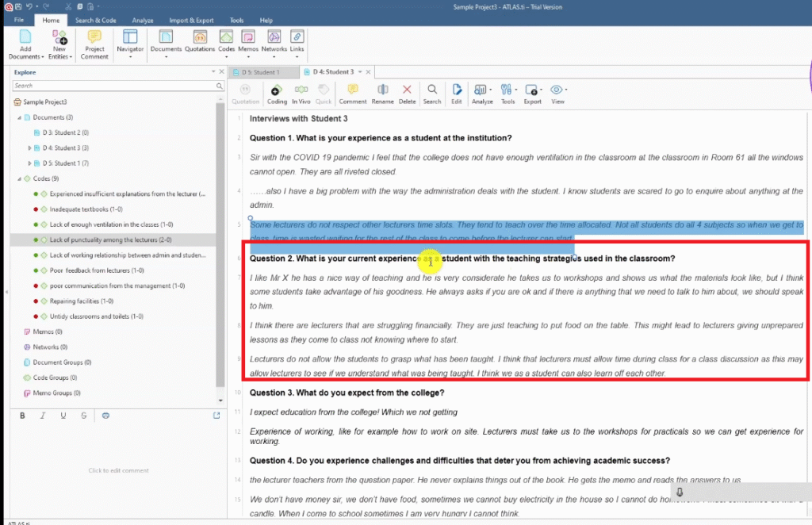Click the Rename icon
This screenshot has width=812, height=525.
(x=382, y=94)
